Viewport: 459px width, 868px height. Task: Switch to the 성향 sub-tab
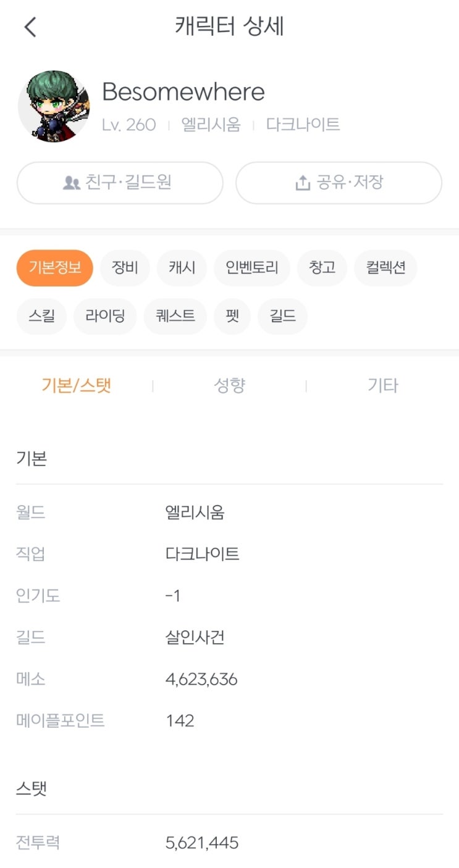[229, 386]
